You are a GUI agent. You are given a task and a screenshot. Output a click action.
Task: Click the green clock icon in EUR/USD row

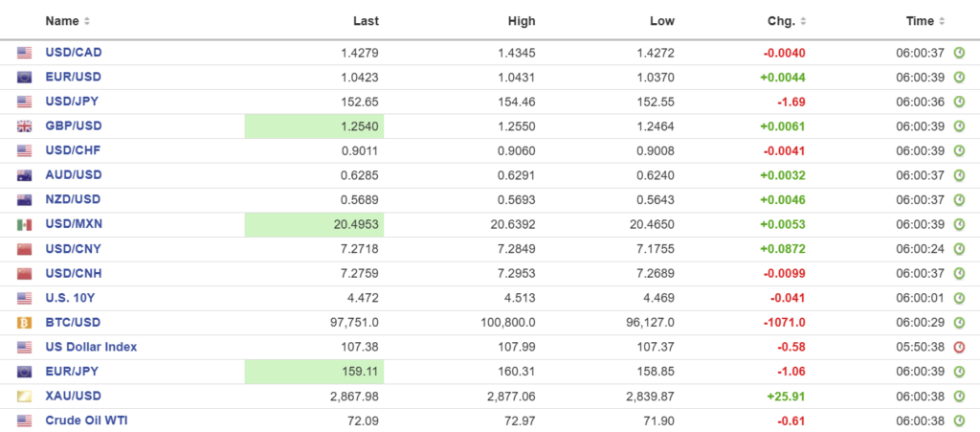tap(959, 78)
